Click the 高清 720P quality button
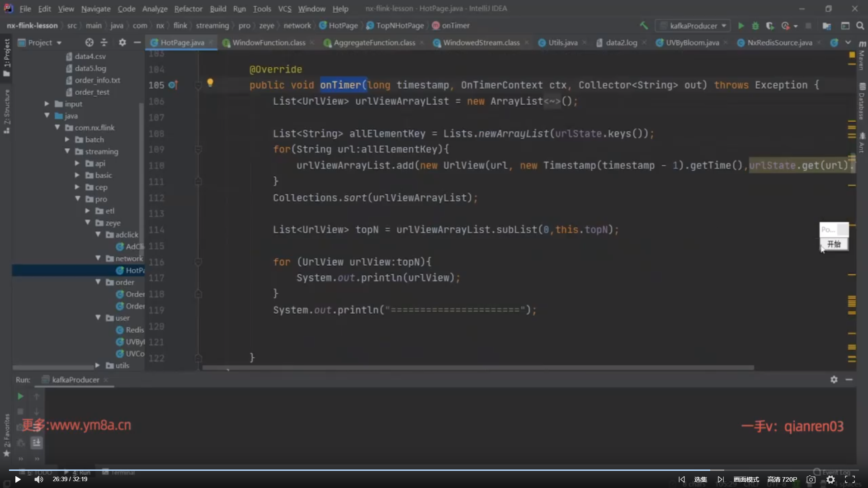868x488 pixels. [782, 479]
